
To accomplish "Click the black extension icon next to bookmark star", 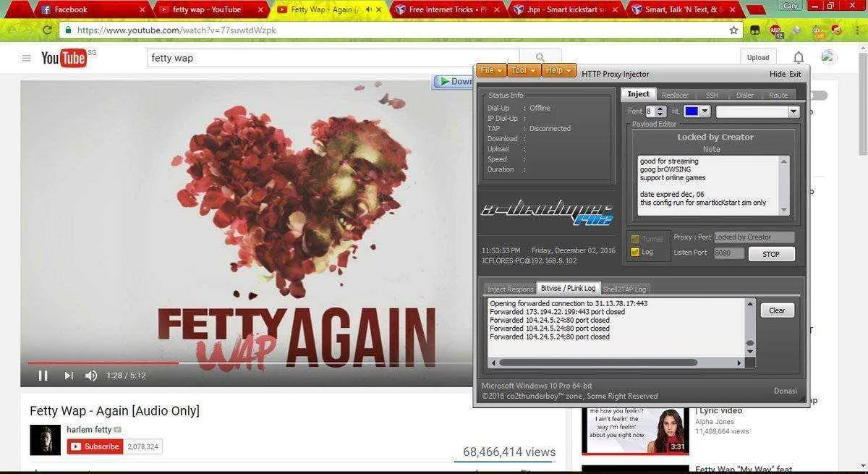I will tap(754, 30).
